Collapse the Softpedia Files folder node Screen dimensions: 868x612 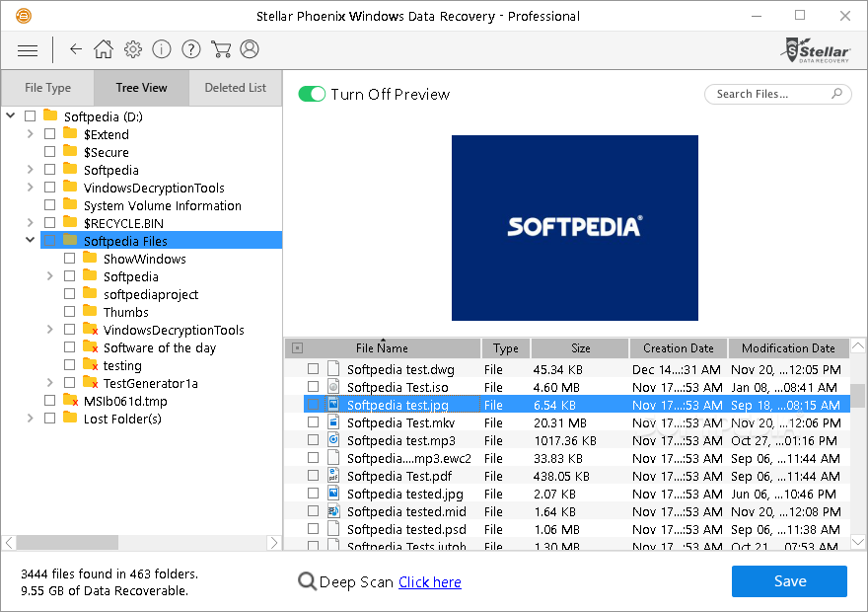tap(30, 239)
